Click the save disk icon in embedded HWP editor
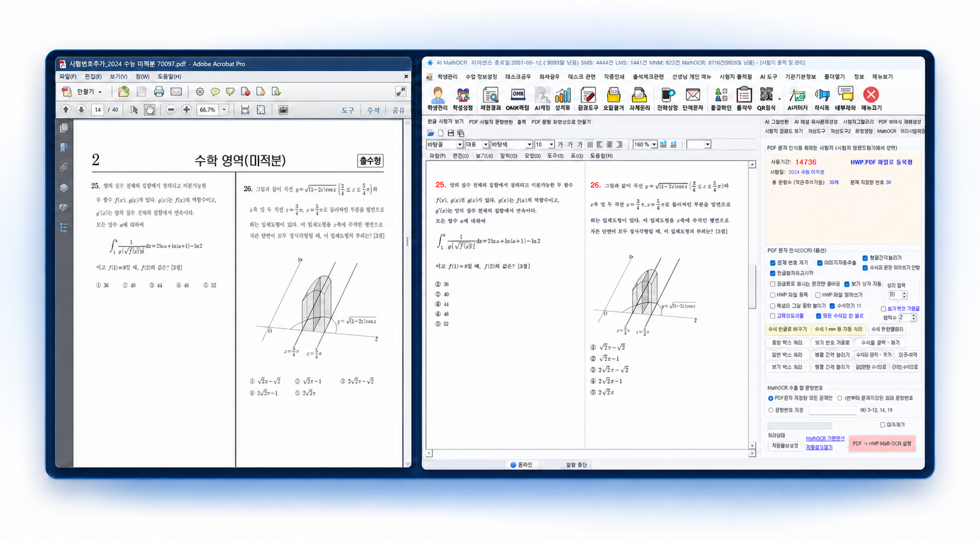 (451, 133)
